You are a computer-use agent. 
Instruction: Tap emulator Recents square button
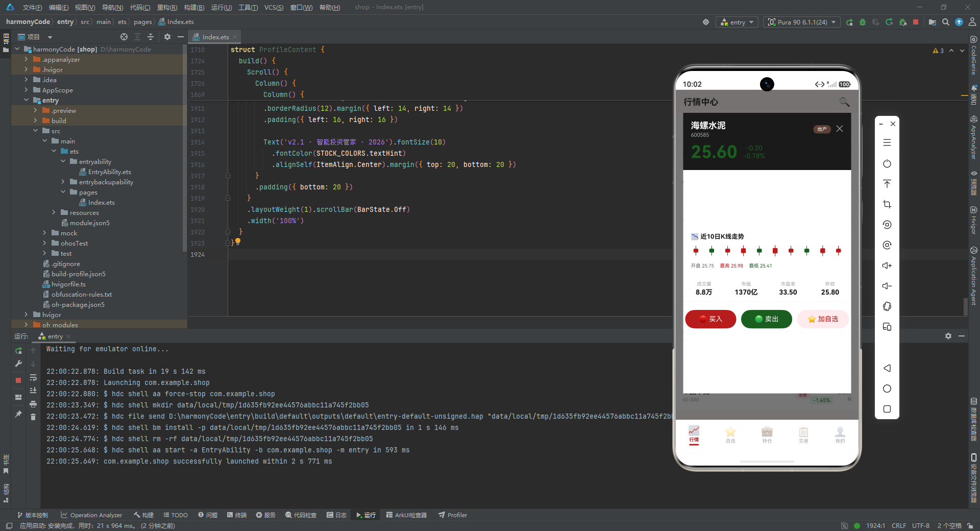(x=887, y=409)
